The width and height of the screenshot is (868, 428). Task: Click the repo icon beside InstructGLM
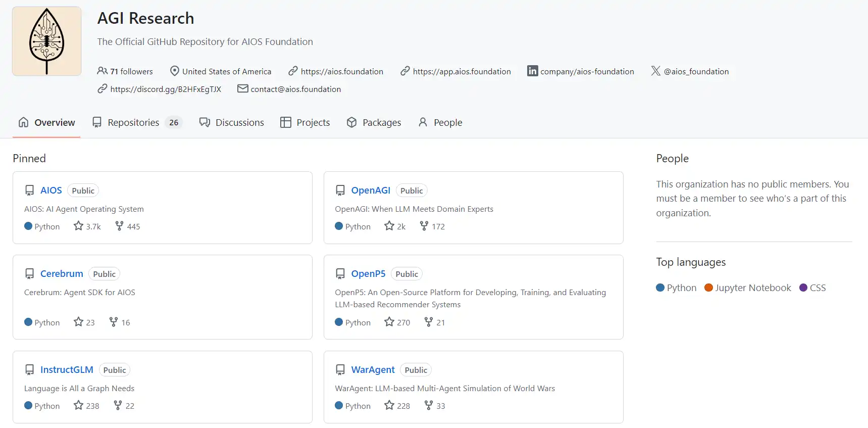point(30,370)
